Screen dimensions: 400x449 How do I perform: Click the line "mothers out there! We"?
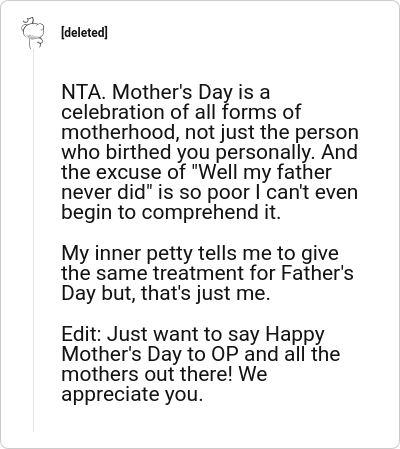(164, 374)
